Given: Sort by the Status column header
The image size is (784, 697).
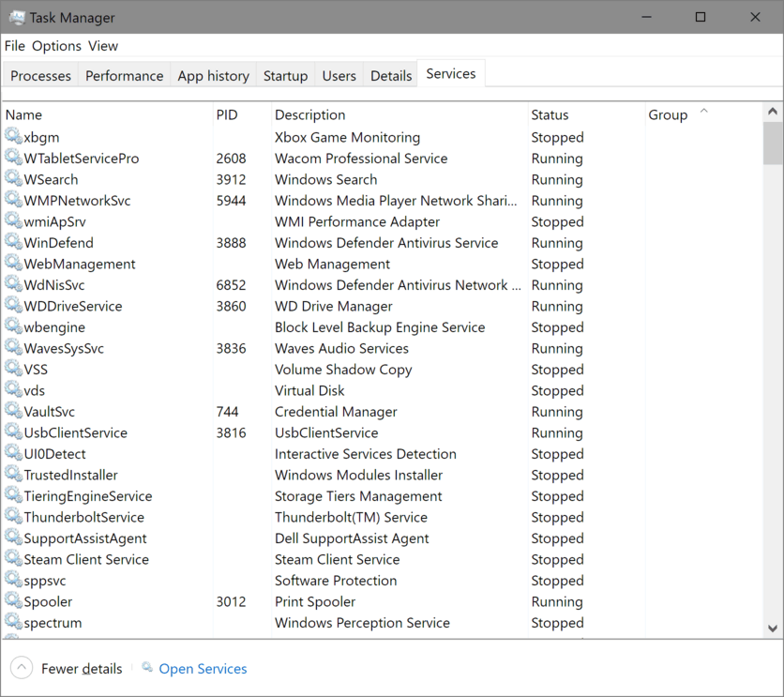Looking at the screenshot, I should (586, 114).
